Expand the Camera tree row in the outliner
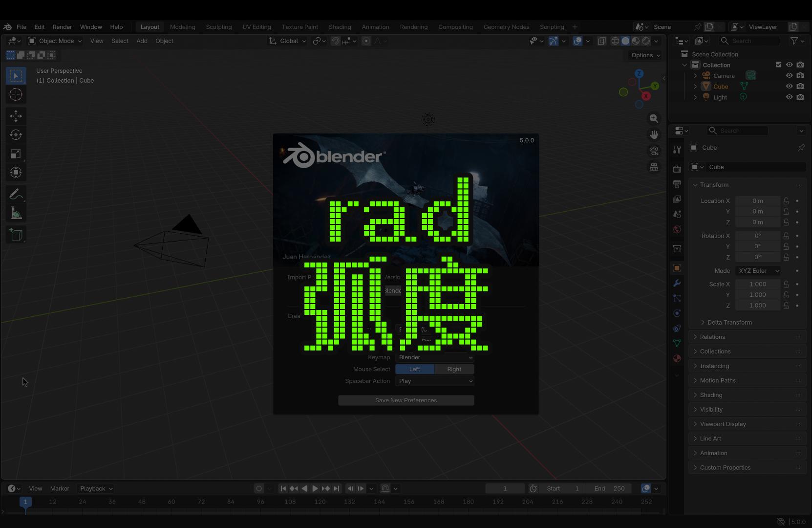 click(x=695, y=76)
